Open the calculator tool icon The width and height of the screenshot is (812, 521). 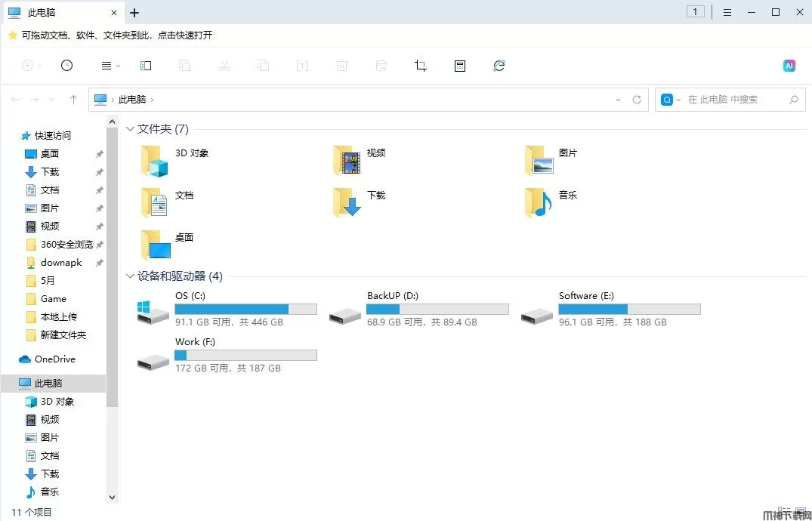click(460, 66)
